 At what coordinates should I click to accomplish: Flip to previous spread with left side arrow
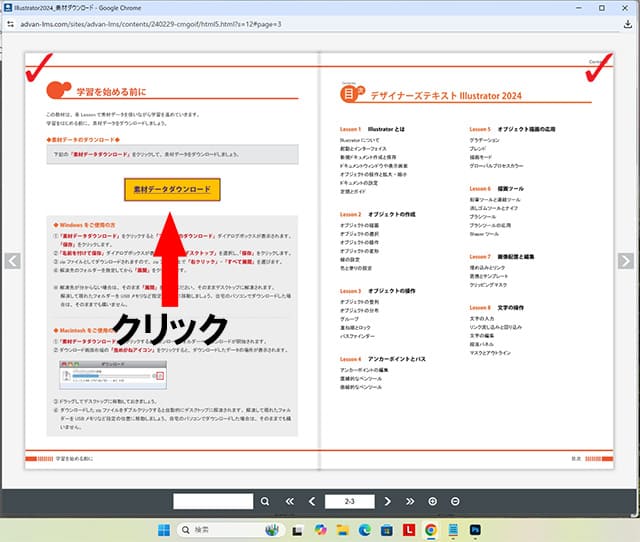pyautogui.click(x=11, y=261)
